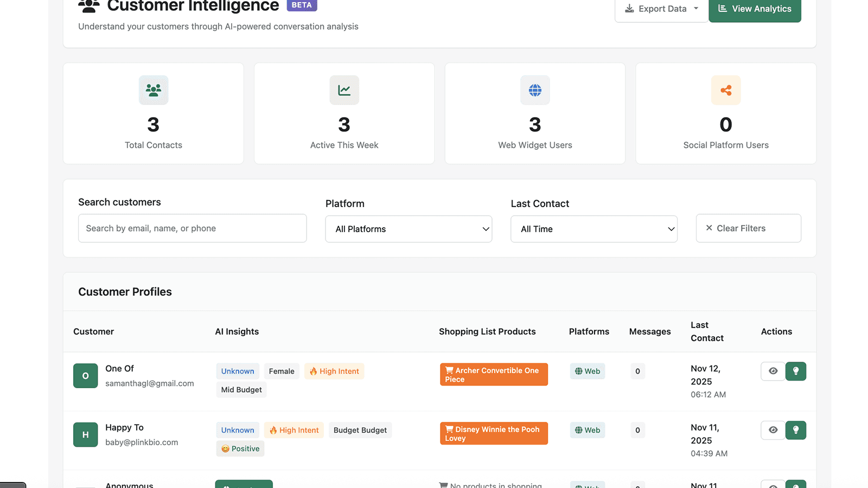Click the Customer Profiles section header

pyautogui.click(x=125, y=292)
